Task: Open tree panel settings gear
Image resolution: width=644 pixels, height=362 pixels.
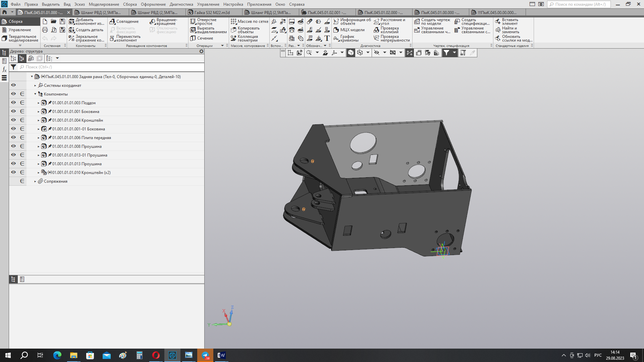Action: [201, 51]
